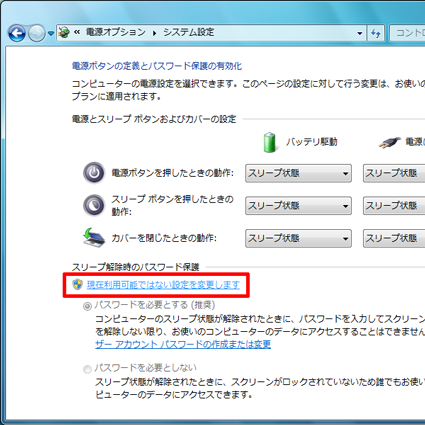Click the 電源ボタンを押したときの動作: label
The width and height of the screenshot is (425, 425).
pyautogui.click(x=172, y=173)
